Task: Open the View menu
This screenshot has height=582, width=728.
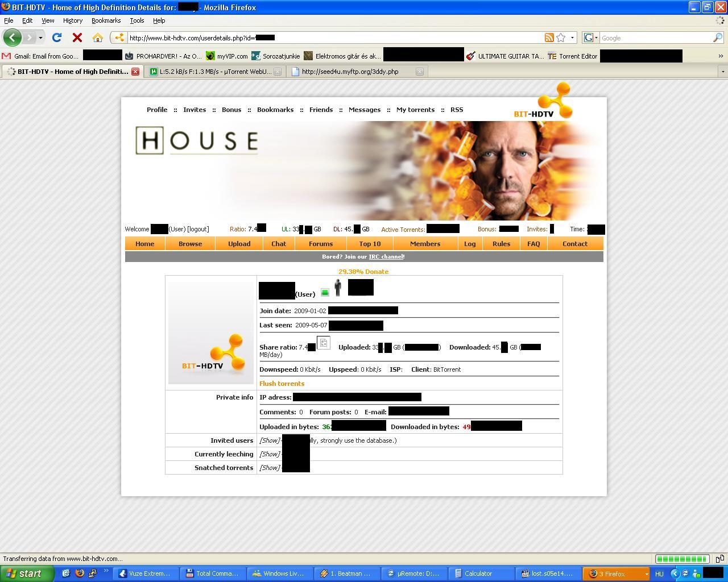Action: click(x=48, y=20)
